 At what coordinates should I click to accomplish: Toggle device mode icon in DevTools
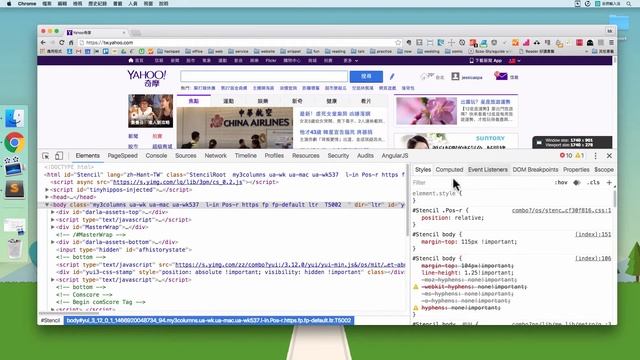click(x=59, y=156)
